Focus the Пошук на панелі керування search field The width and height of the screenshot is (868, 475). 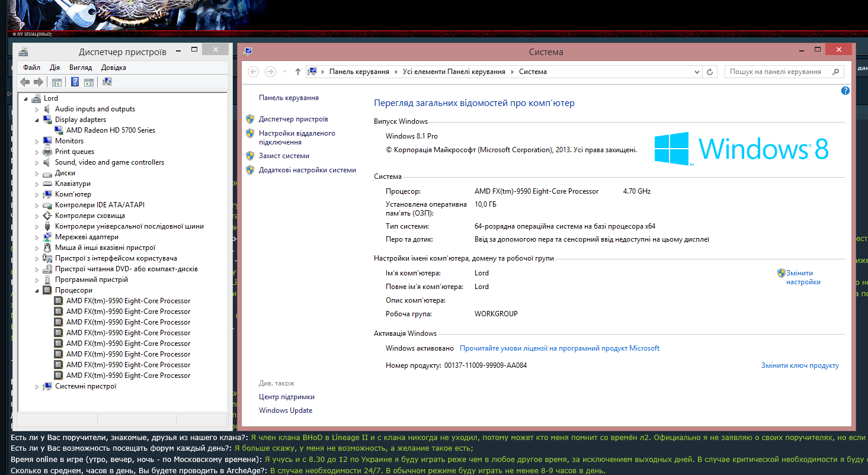click(776, 72)
